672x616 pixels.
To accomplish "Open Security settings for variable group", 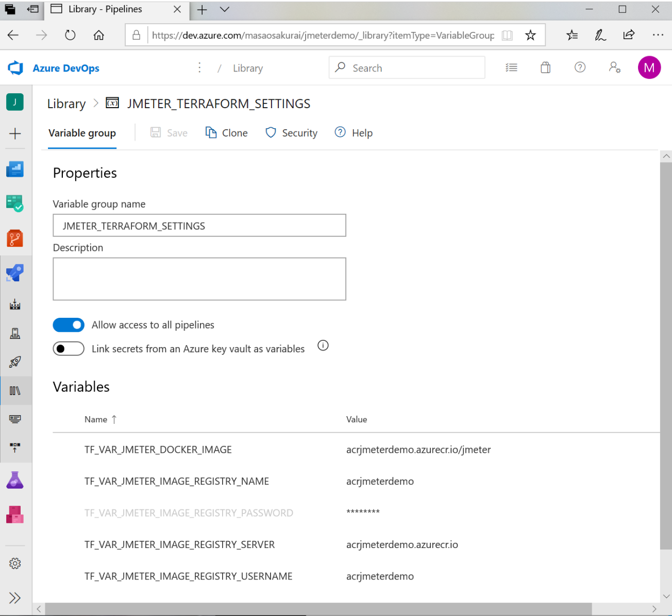I will tap(292, 133).
